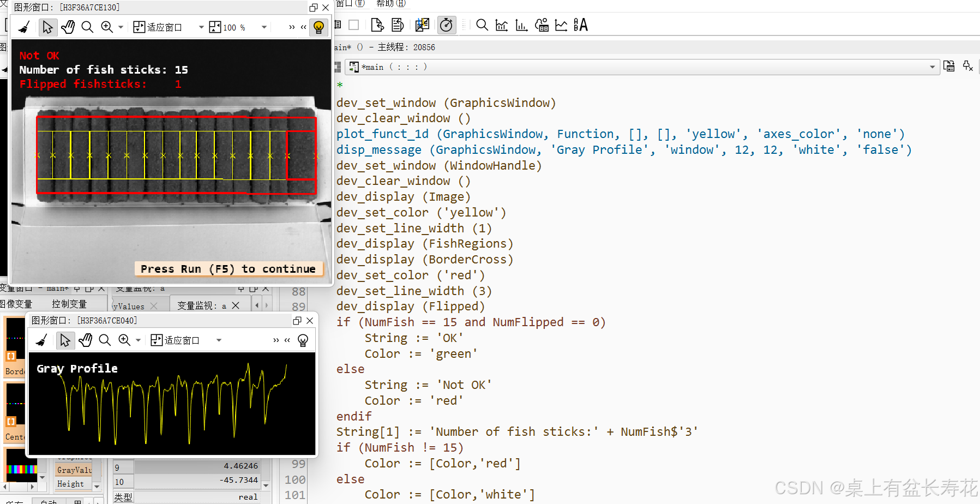The width and height of the screenshot is (980, 504).
Task: Select the pointer tool in fish sticks window
Action: (47, 27)
